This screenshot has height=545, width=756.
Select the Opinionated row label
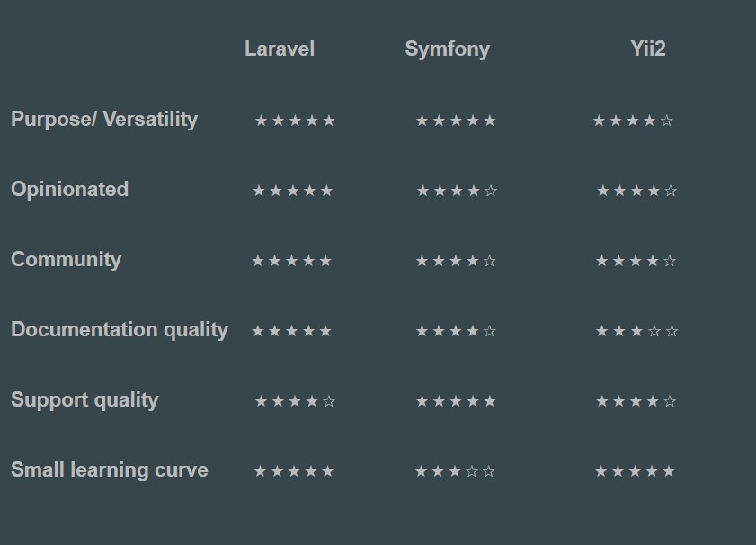[69, 189]
